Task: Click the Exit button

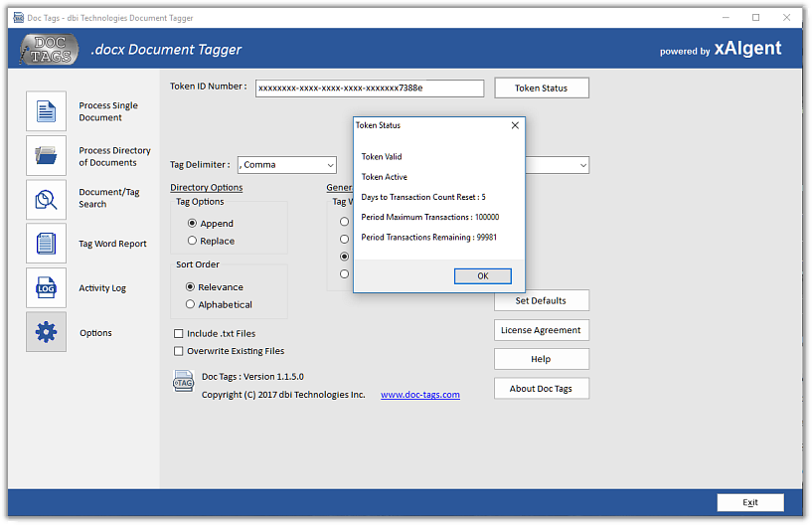Action: click(750, 503)
